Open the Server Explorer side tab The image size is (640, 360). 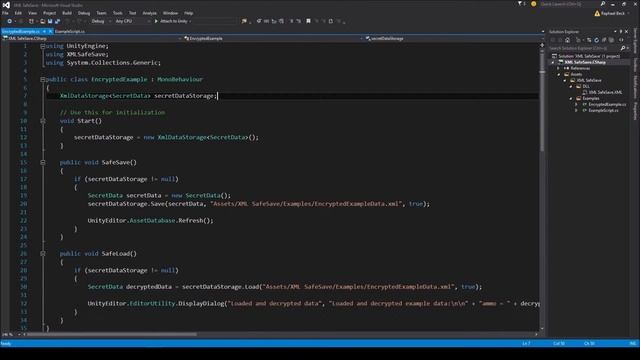click(636, 42)
